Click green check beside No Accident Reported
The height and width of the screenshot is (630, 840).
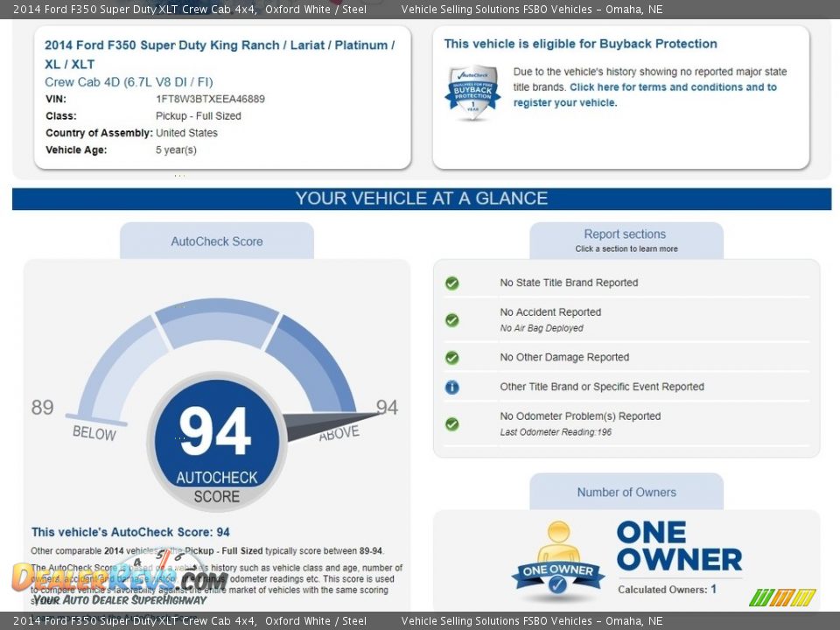[452, 320]
